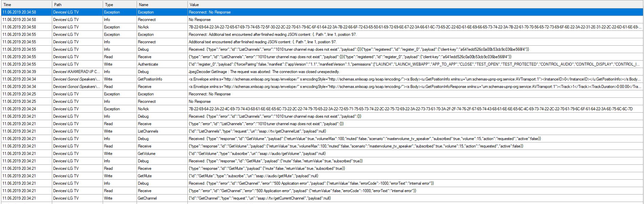
Task: Sort entries by Type column header
Action: pos(119,5)
